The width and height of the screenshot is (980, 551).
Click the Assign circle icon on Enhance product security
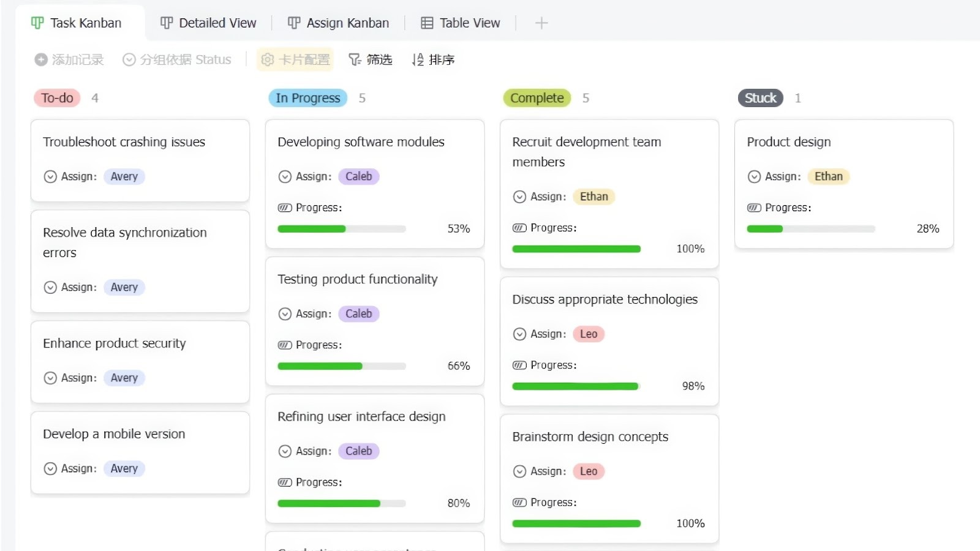tap(50, 378)
